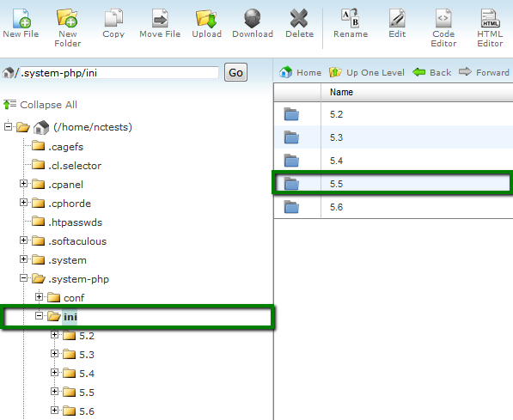Screen dimensions: 513x420
Task: Go Up One Level
Action: click(367, 72)
